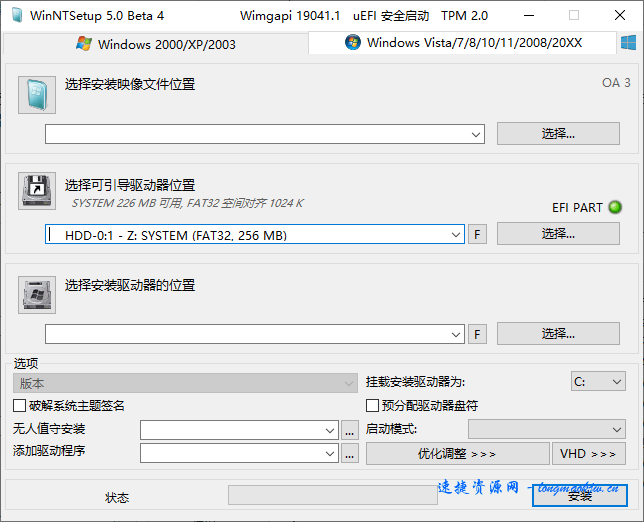Open the VHD >>> button
Image resolution: width=644 pixels, height=522 pixels.
589,454
